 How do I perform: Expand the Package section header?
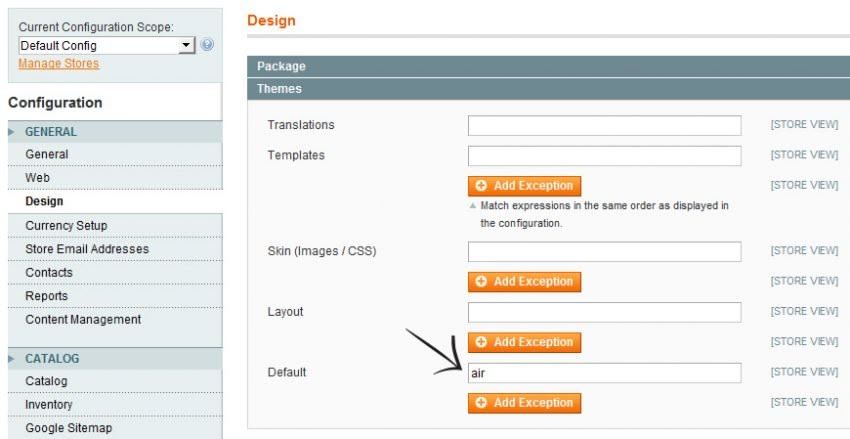pyautogui.click(x=549, y=66)
